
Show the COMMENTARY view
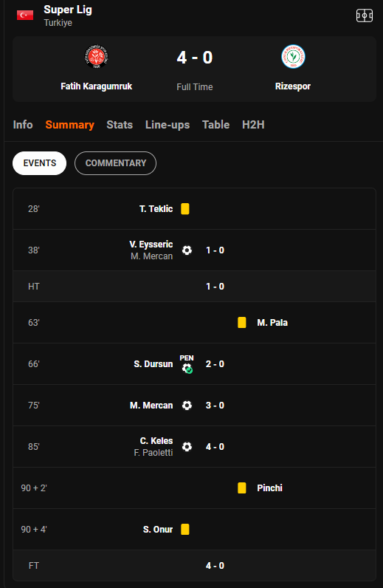pos(115,163)
